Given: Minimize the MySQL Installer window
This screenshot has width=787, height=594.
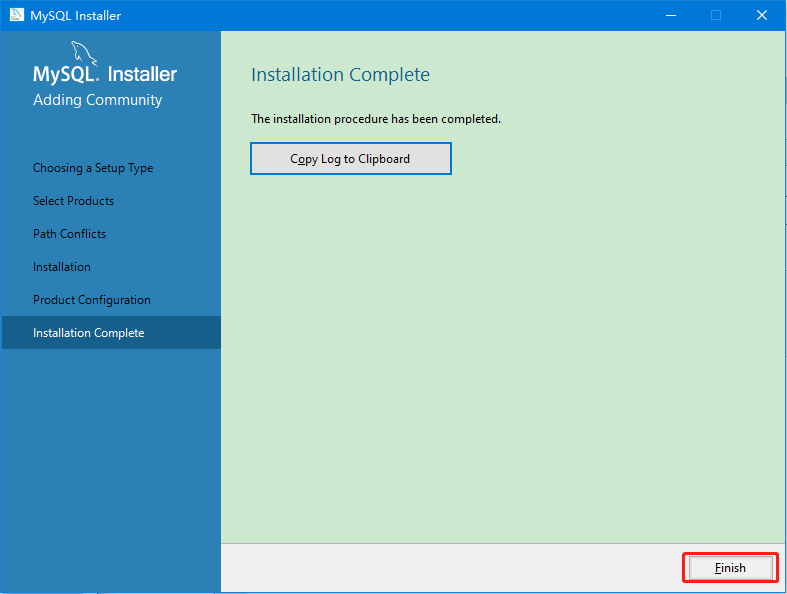Looking at the screenshot, I should click(x=671, y=16).
